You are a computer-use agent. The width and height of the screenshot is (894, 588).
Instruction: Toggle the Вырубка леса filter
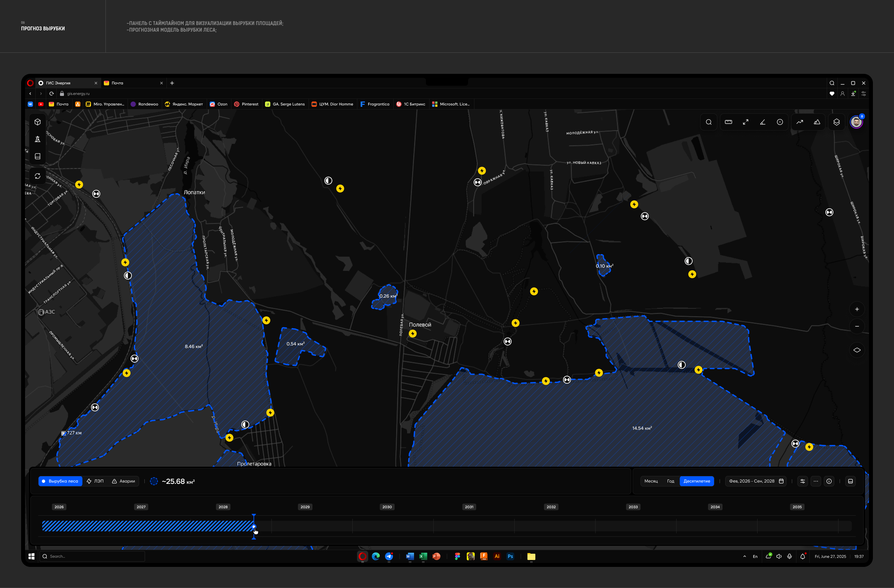pyautogui.click(x=60, y=481)
